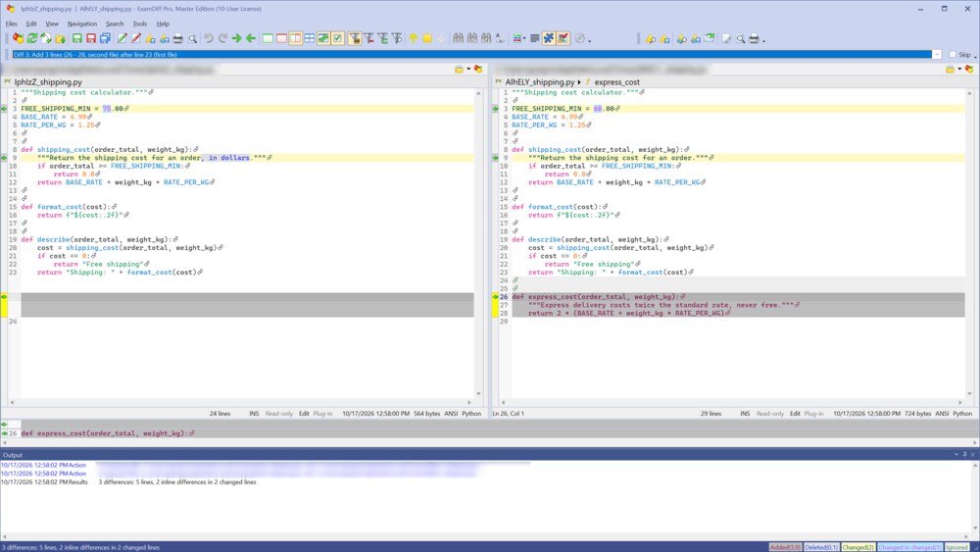Screen dimensions: 980x552
Task: Click the Compare files toolbar icon
Action: tap(18, 39)
